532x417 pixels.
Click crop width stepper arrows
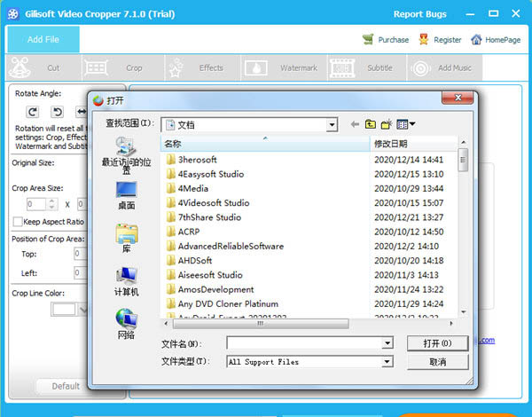click(52, 204)
